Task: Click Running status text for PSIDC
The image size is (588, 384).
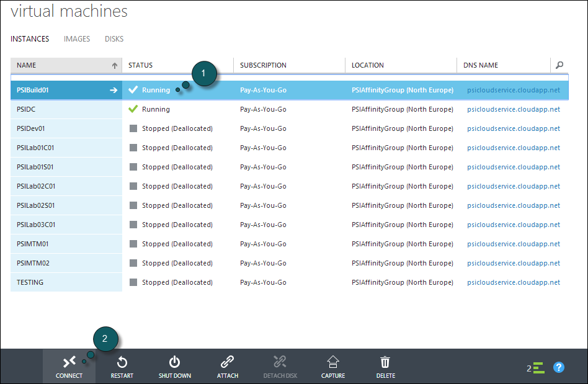Action: pos(156,109)
